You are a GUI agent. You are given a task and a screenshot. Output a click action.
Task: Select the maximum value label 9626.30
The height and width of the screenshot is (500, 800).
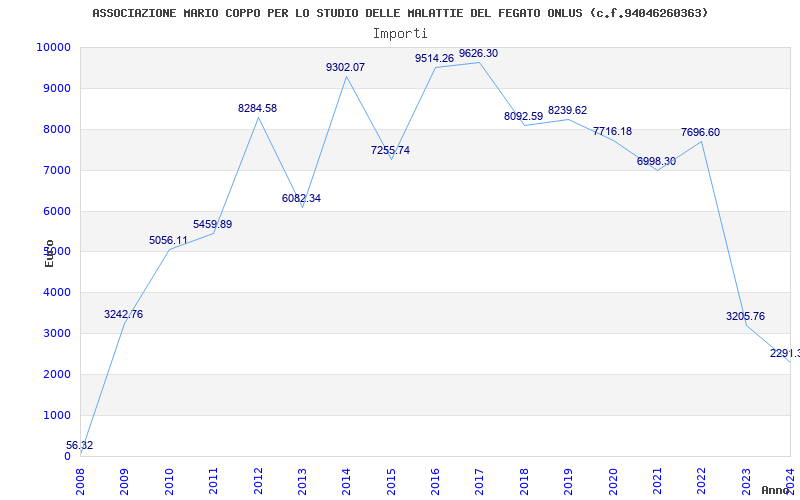click(x=478, y=54)
